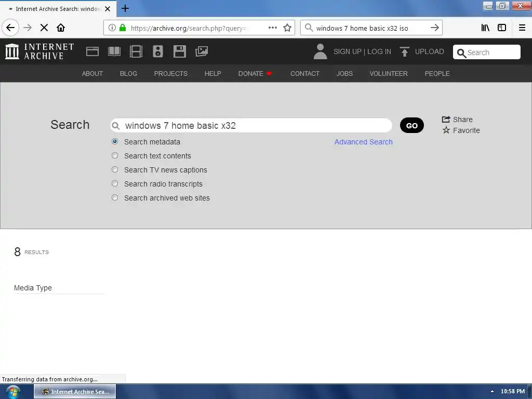Open the Video film strip icon

pyautogui.click(x=136, y=51)
